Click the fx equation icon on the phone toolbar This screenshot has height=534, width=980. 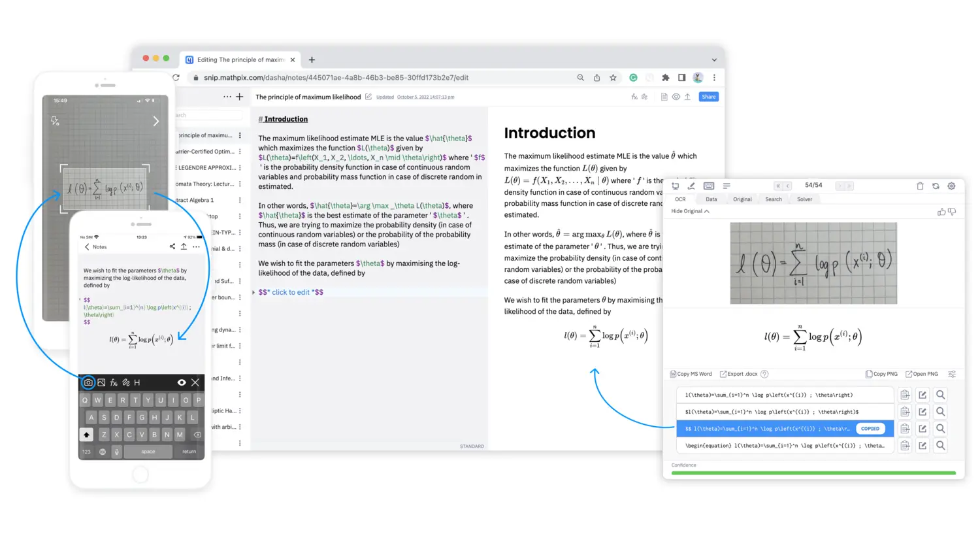click(x=113, y=382)
